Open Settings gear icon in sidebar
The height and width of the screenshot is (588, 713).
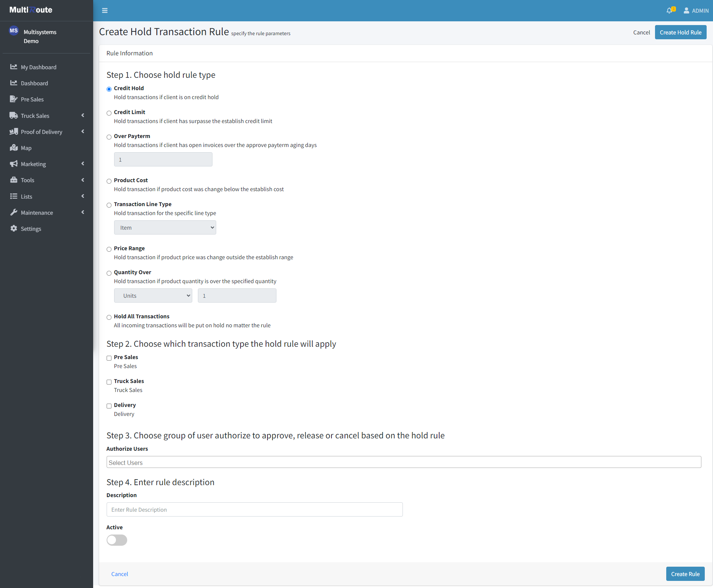[14, 229]
